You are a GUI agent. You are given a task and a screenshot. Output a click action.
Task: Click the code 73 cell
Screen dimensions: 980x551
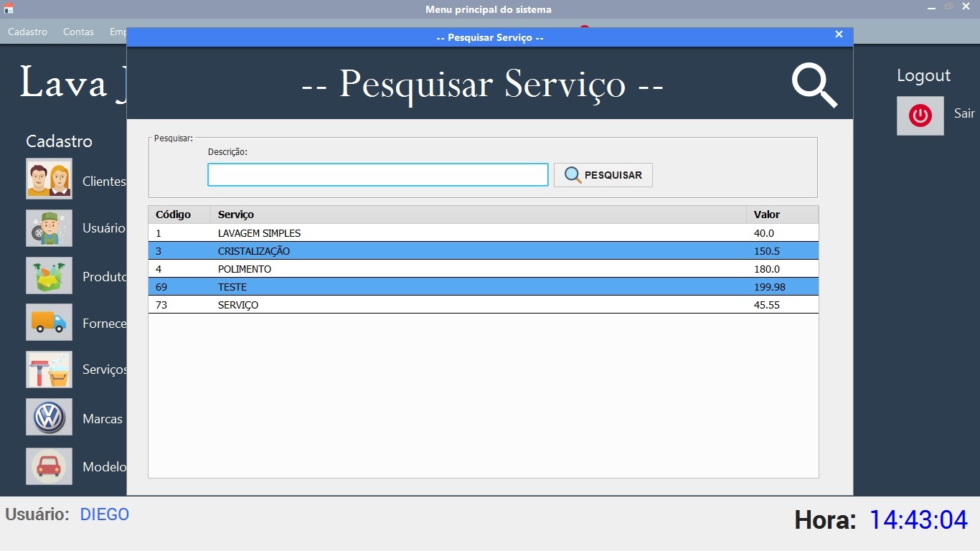(179, 305)
